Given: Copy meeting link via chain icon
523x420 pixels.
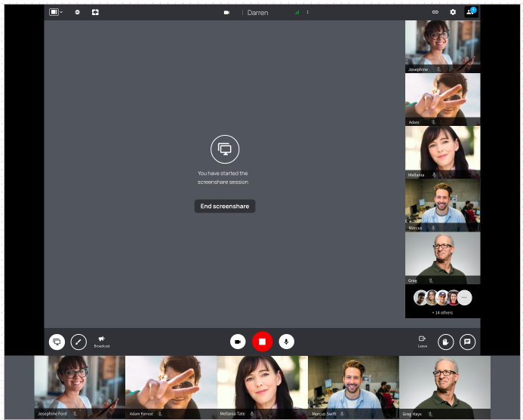Looking at the screenshot, I should (435, 12).
